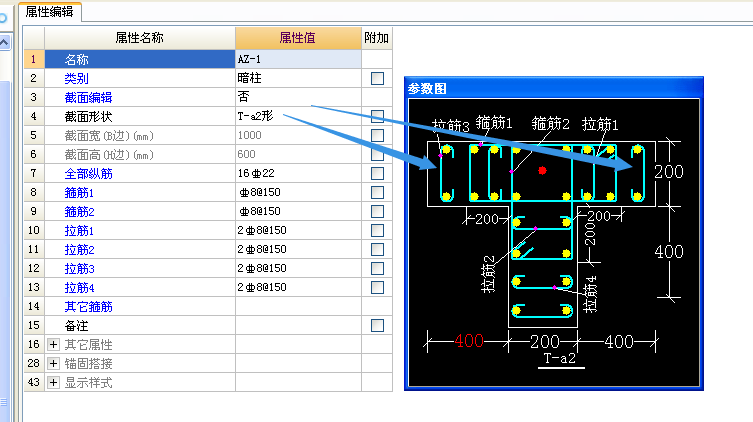Edit the AZ-1 name value field
Screen dimensions: 753x422
[298, 59]
